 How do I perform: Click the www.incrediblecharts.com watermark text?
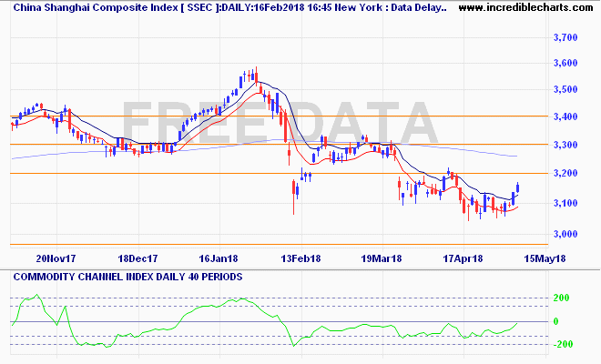pyautogui.click(x=525, y=7)
